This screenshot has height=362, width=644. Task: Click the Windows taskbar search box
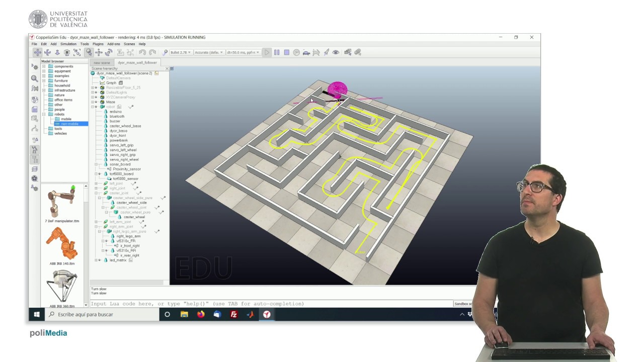102,314
